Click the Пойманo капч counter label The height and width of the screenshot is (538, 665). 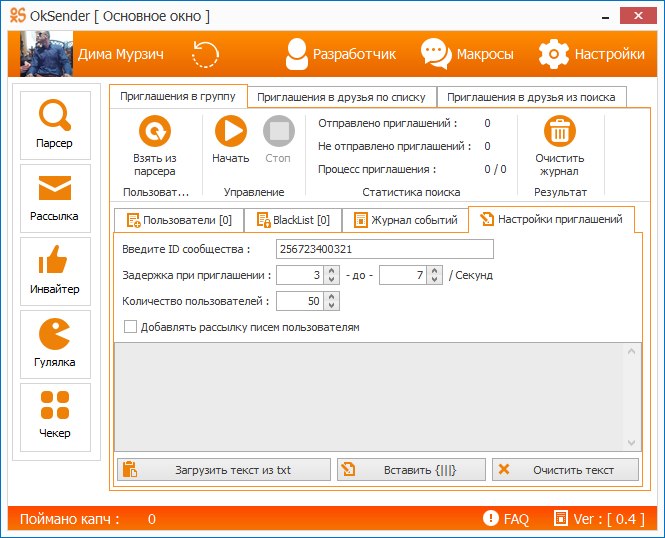pyautogui.click(x=70, y=519)
